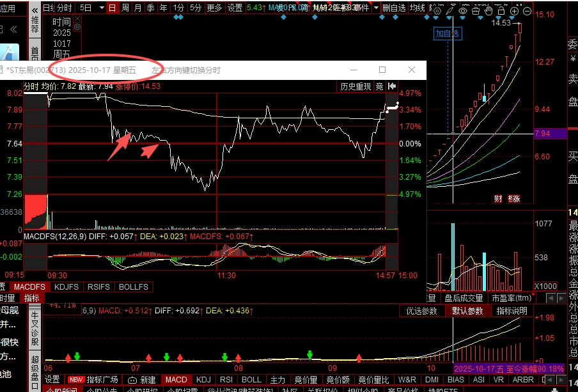Select the 月 monthly period
The height and width of the screenshot is (392, 578).
point(138,8)
